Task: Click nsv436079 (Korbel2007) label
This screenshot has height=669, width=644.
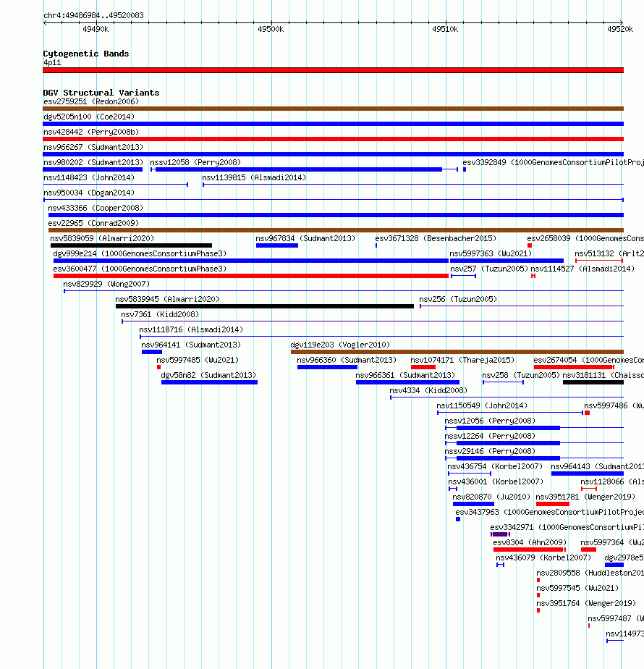Action: coord(543,557)
